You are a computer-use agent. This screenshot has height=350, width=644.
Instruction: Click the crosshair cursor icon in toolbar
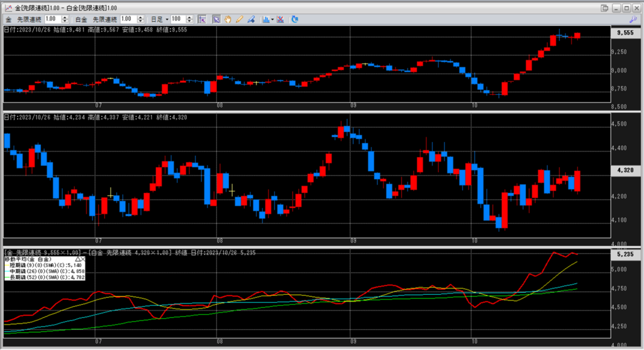tap(203, 19)
